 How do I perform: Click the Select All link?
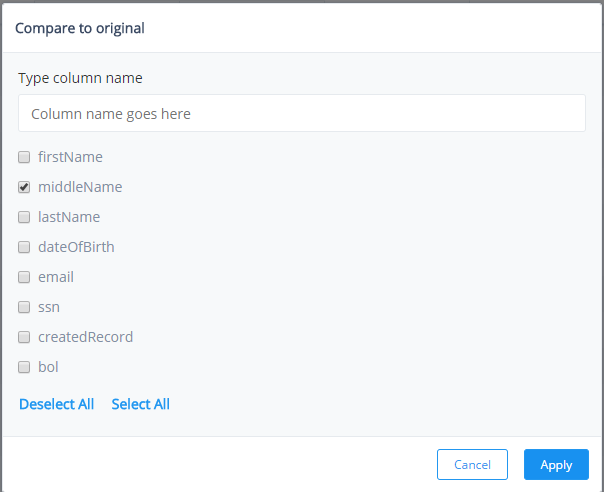click(141, 404)
